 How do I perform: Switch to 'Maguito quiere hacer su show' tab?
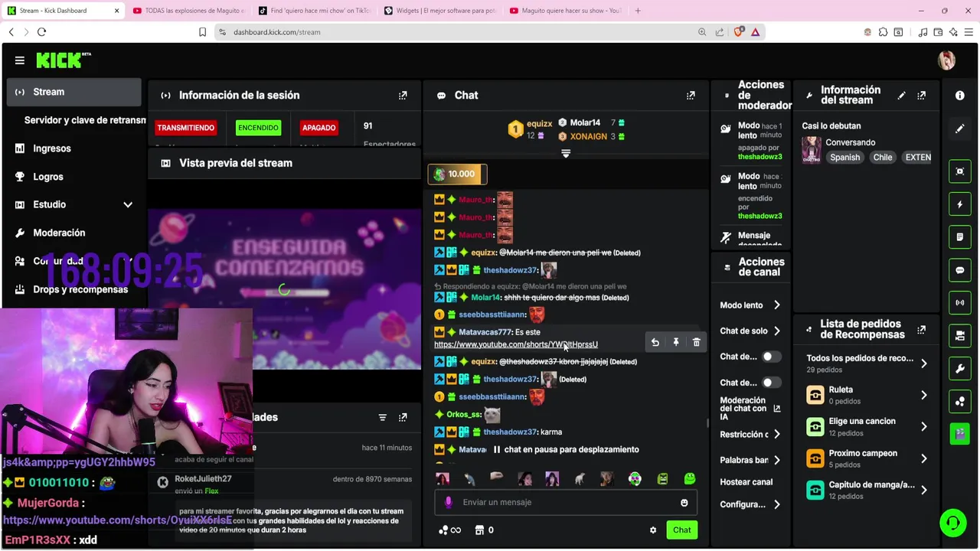click(x=565, y=11)
